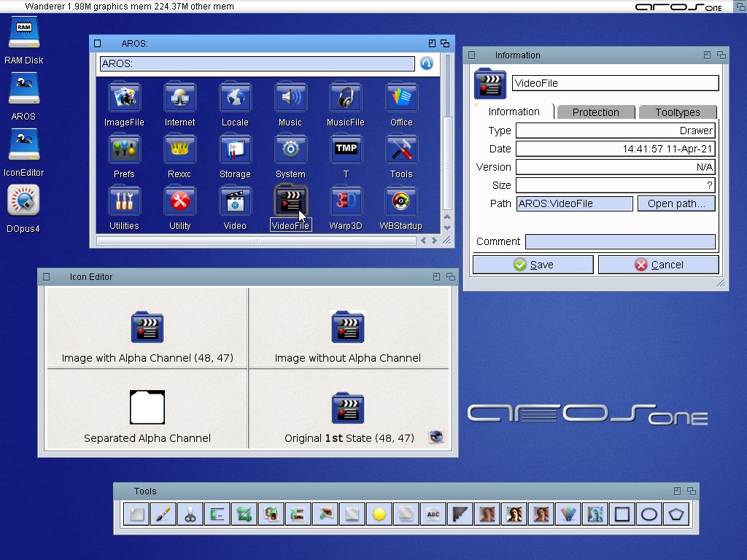This screenshot has width=747, height=560.
Task: Select the rectangle shape tool
Action: 622,515
